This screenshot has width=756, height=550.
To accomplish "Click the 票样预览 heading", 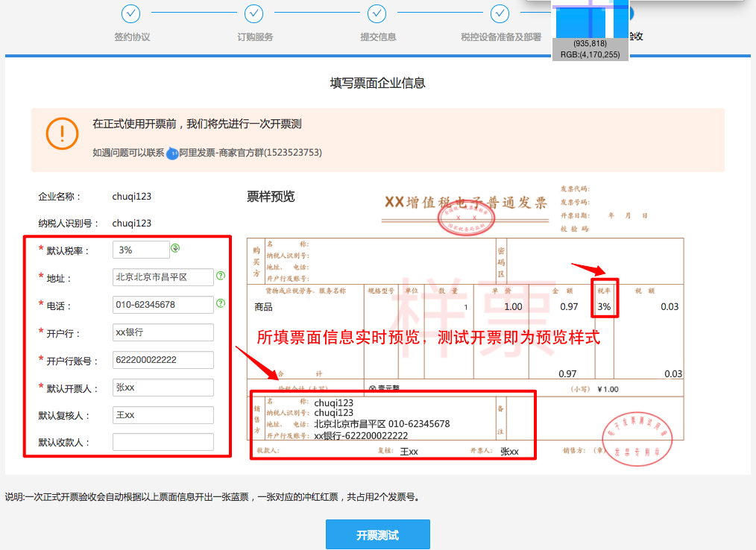I will point(271,196).
